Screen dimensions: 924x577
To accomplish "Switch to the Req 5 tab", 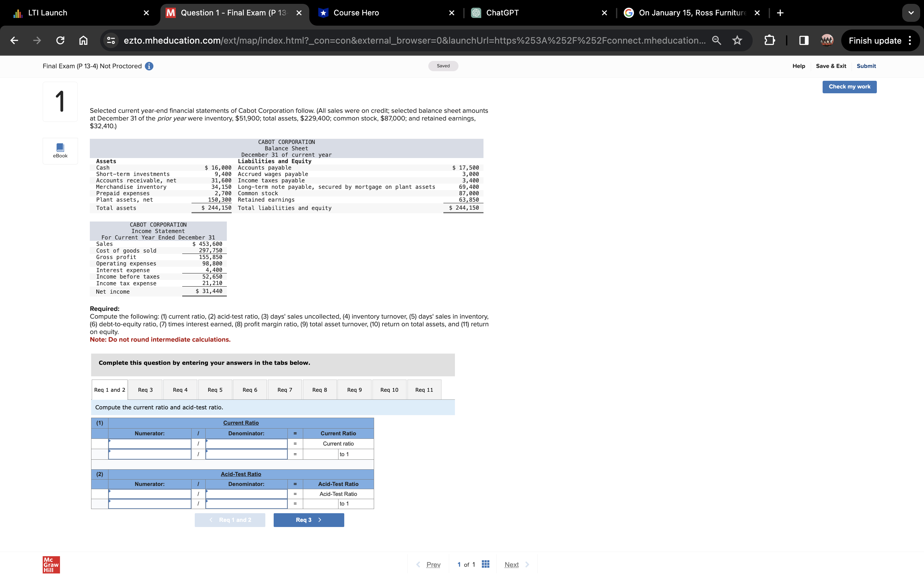I will coord(215,389).
